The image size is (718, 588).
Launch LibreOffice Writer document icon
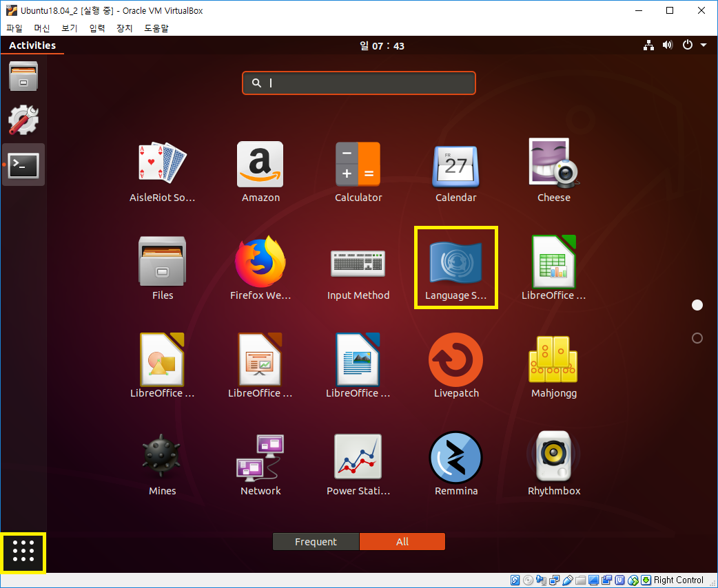pyautogui.click(x=358, y=366)
